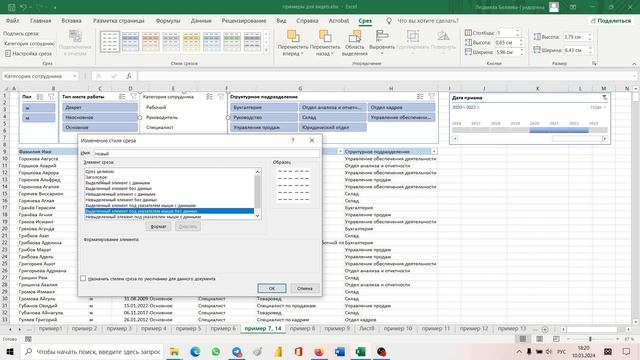
Task: Toggle multi-select in the Категория сотрудника slicer
Action: click(x=209, y=97)
